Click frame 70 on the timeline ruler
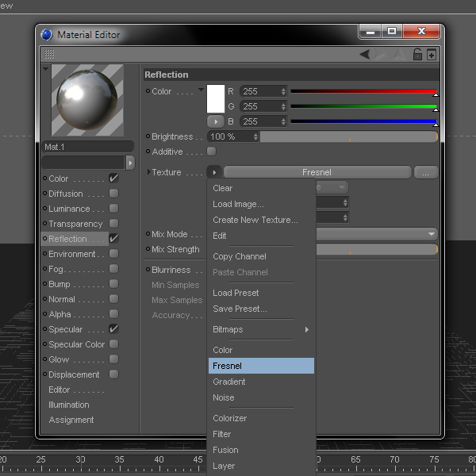The width and height of the screenshot is (476, 476). [394, 459]
